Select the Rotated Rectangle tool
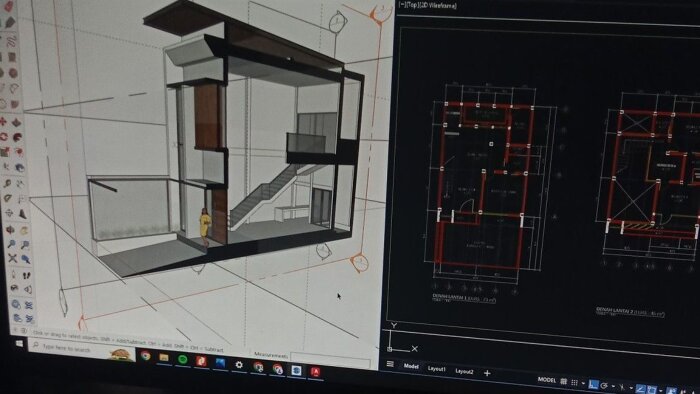This screenshot has width=700, height=394. point(12,57)
